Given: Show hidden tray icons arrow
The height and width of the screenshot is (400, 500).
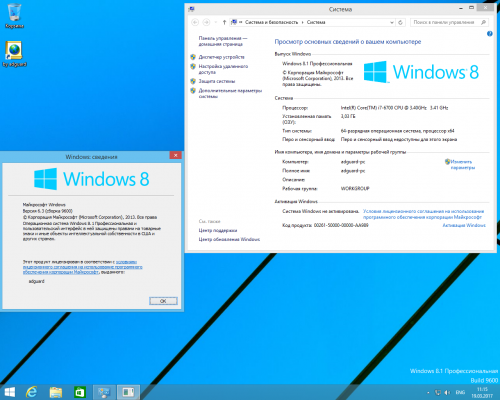Looking at the screenshot, I should (428, 393).
